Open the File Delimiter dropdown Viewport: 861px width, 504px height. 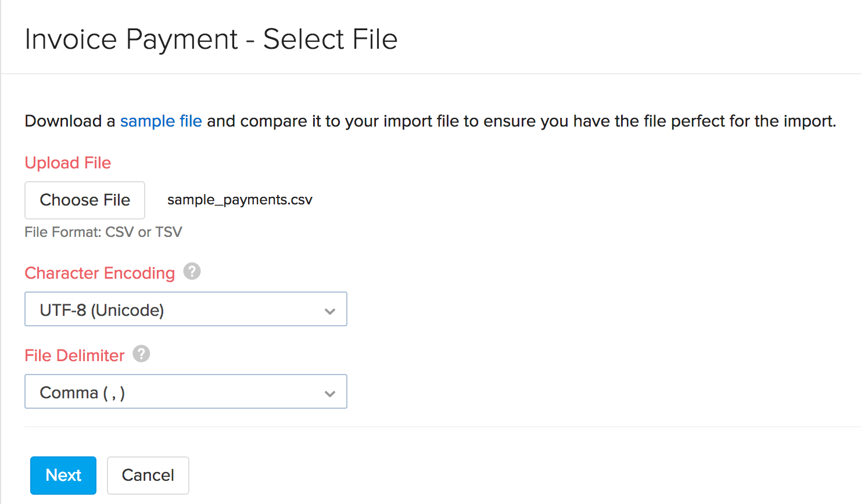186,391
